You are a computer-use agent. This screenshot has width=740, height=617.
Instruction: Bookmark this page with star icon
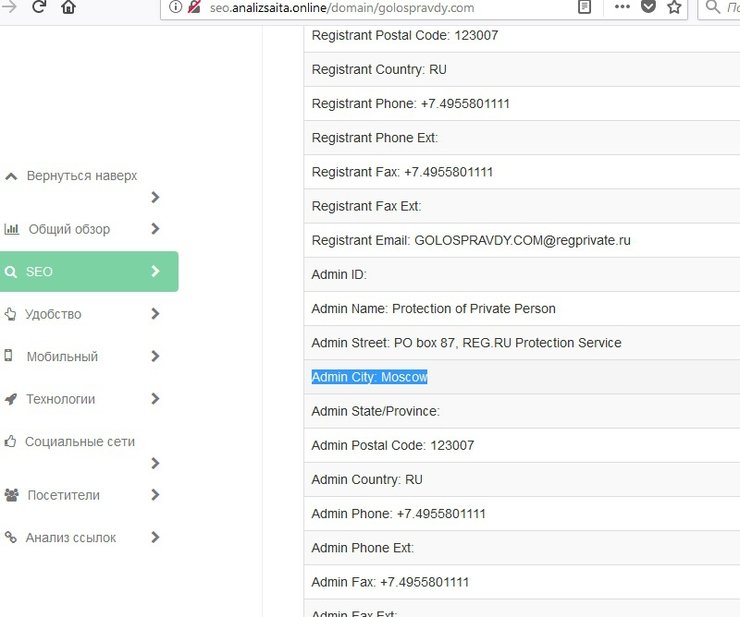pyautogui.click(x=674, y=7)
